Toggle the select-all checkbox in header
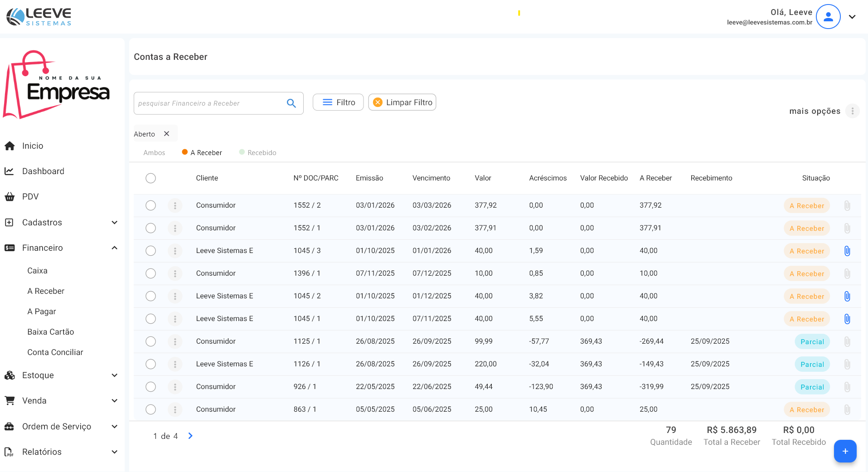This screenshot has height=472, width=868. pyautogui.click(x=151, y=178)
